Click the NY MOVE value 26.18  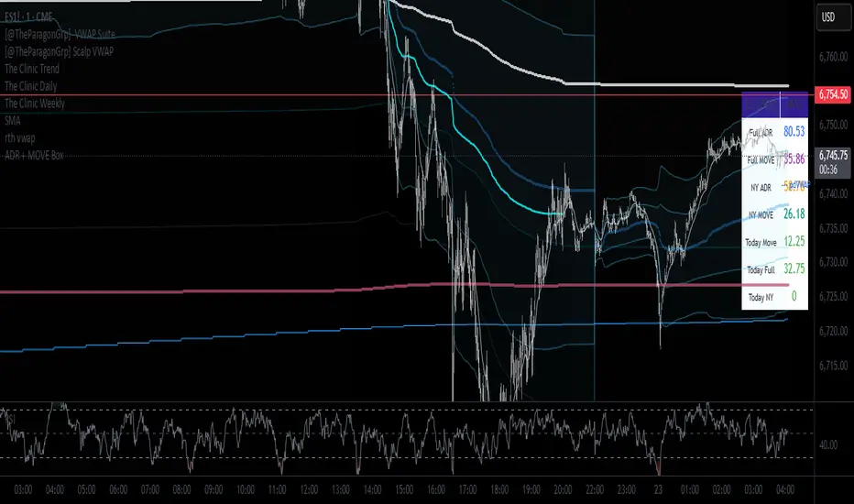(x=794, y=214)
